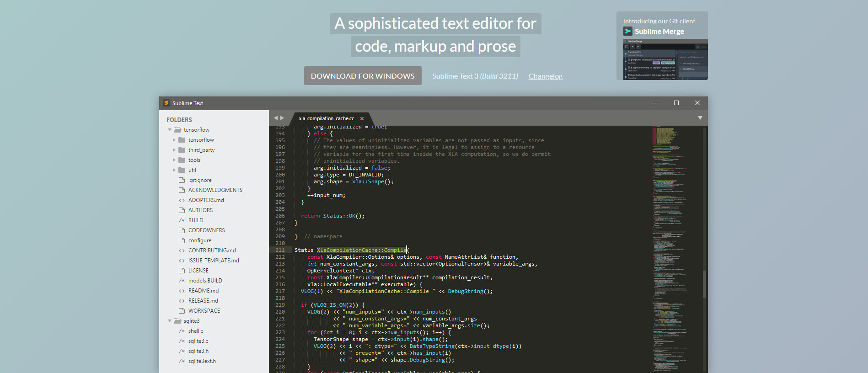
Task: Expand the nested tensorflow subfolder
Action: pos(174,140)
